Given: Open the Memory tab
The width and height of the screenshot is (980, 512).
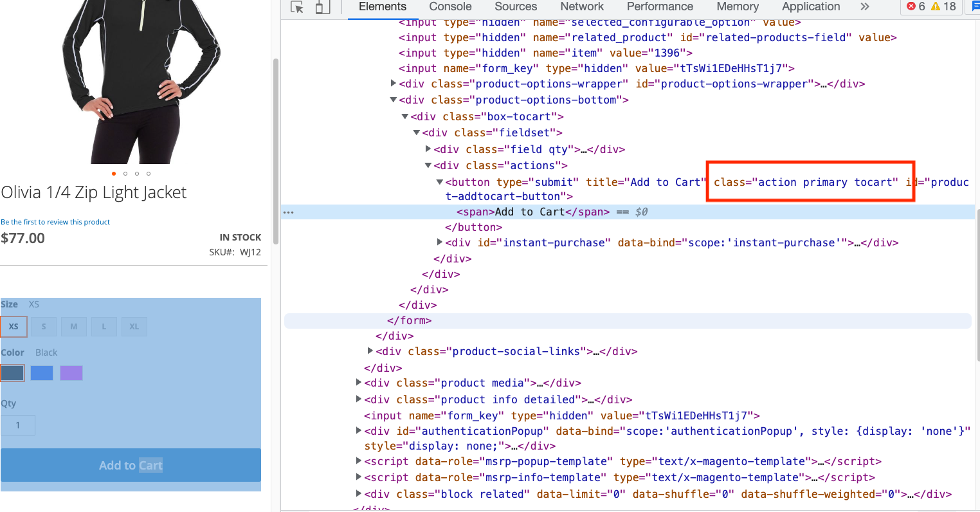Looking at the screenshot, I should tap(738, 6).
